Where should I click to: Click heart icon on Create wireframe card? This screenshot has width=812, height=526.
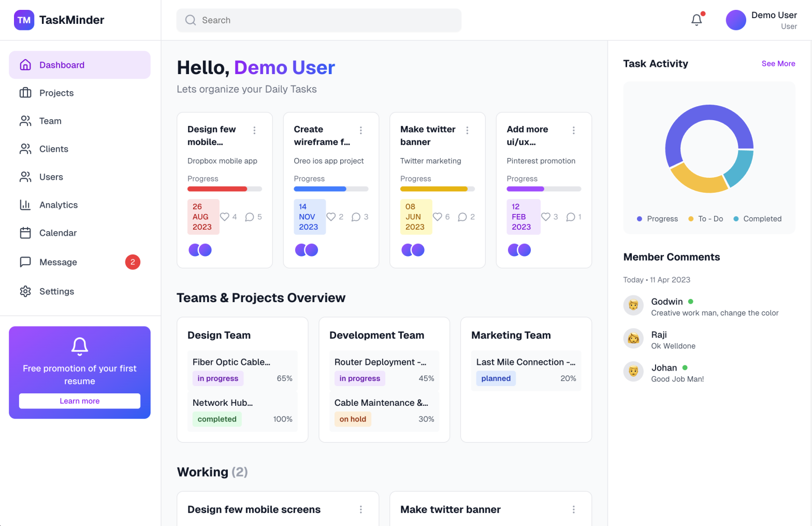[331, 217]
